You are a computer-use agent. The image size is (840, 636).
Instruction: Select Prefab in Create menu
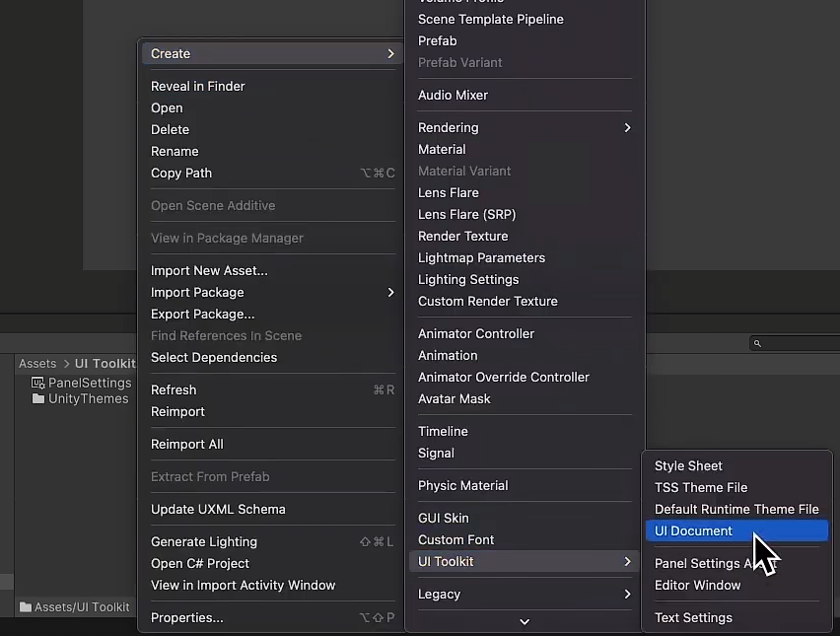tap(525, 40)
